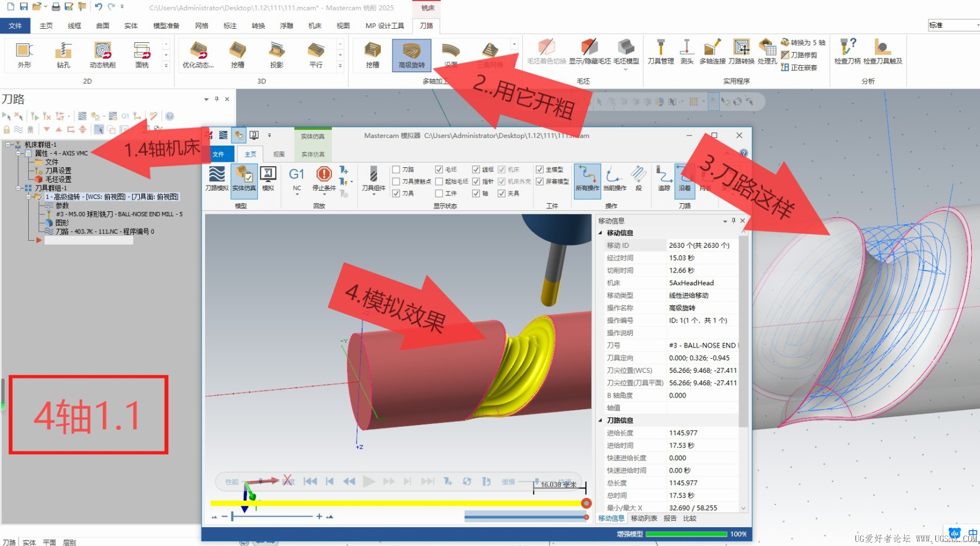
Task: Click lock operation icon in Toolpaths manager
Action: (x=7, y=129)
